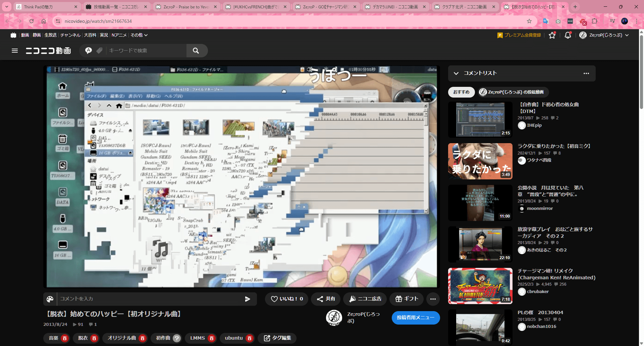Click the 脱衣 tag dictionary icon

click(x=94, y=338)
